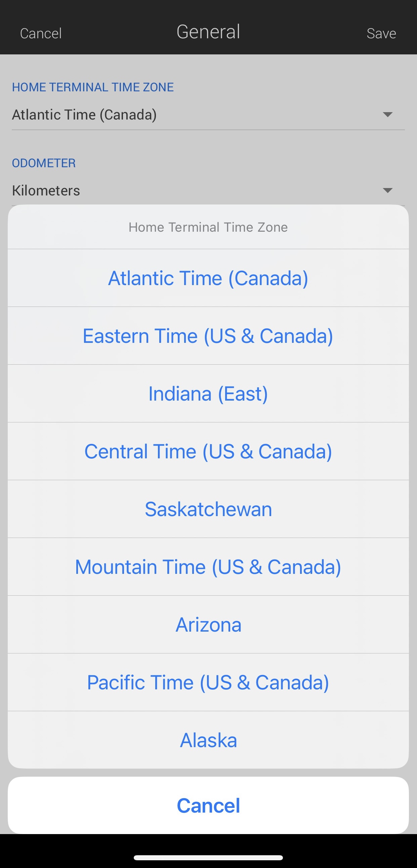Dismiss sheet with bottom Cancel button
This screenshot has width=417, height=868.
click(208, 805)
